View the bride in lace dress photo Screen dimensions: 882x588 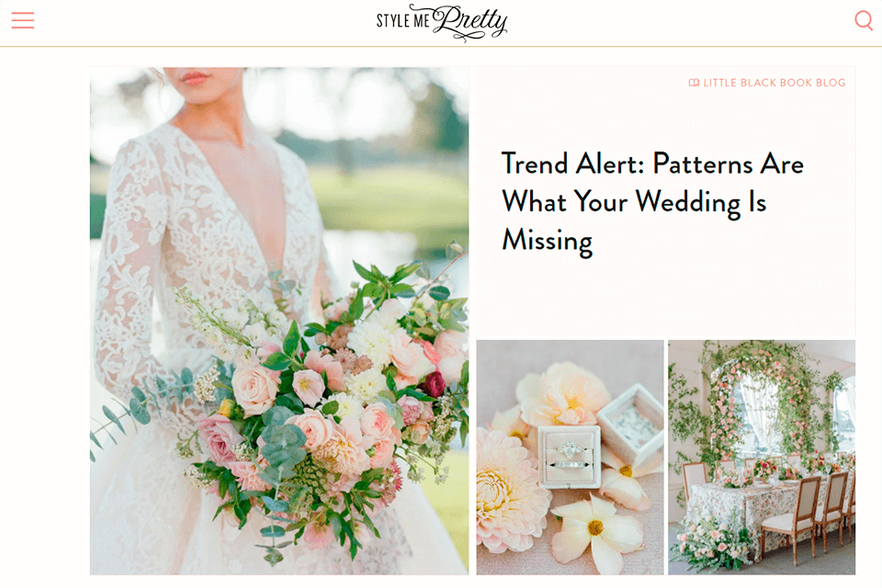279,321
